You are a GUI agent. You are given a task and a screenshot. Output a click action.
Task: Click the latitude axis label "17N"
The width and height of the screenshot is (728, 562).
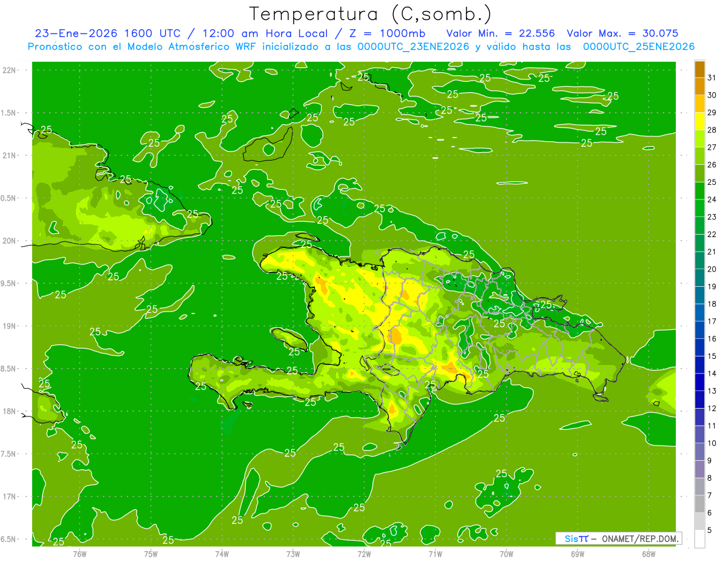click(8, 497)
